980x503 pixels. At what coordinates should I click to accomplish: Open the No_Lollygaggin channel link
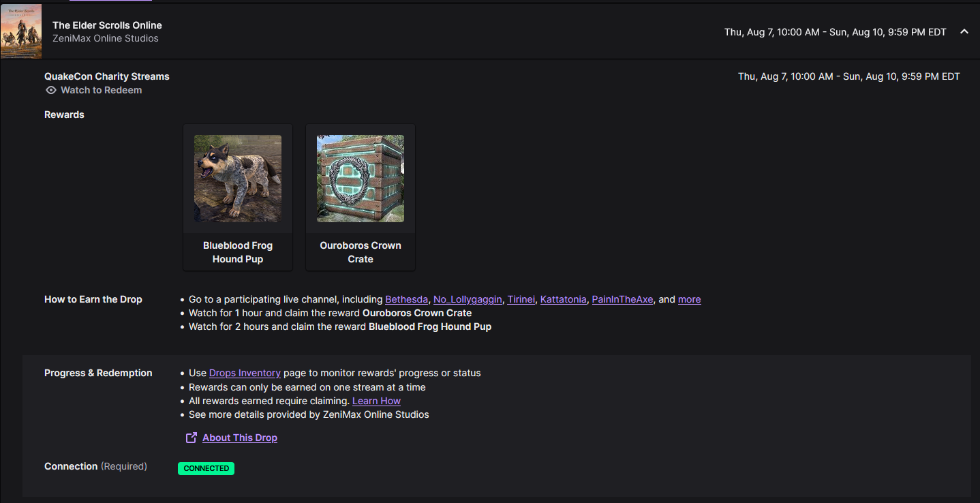[x=468, y=299]
